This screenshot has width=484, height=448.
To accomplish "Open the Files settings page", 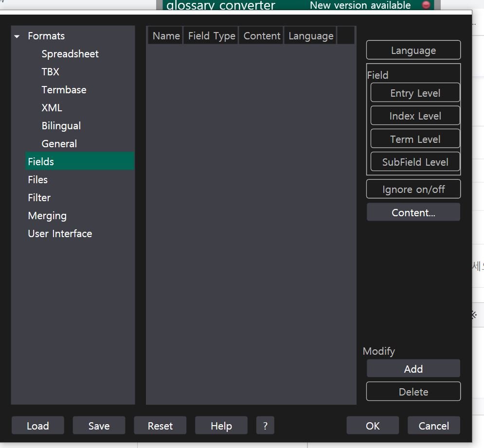I will [x=37, y=180].
